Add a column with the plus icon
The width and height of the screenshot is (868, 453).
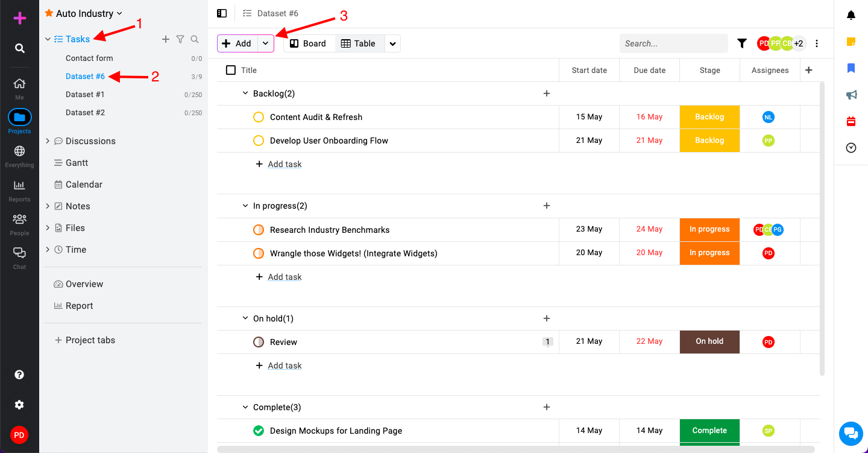[809, 70]
